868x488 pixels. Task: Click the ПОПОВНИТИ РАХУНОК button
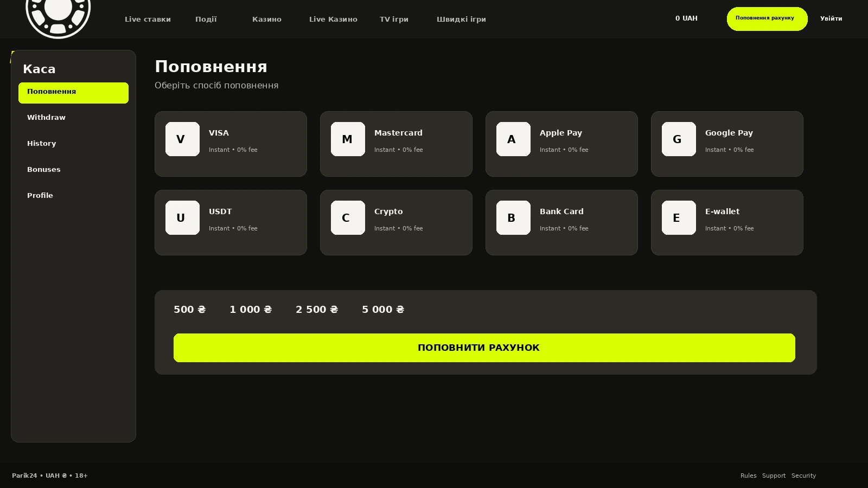pos(484,348)
